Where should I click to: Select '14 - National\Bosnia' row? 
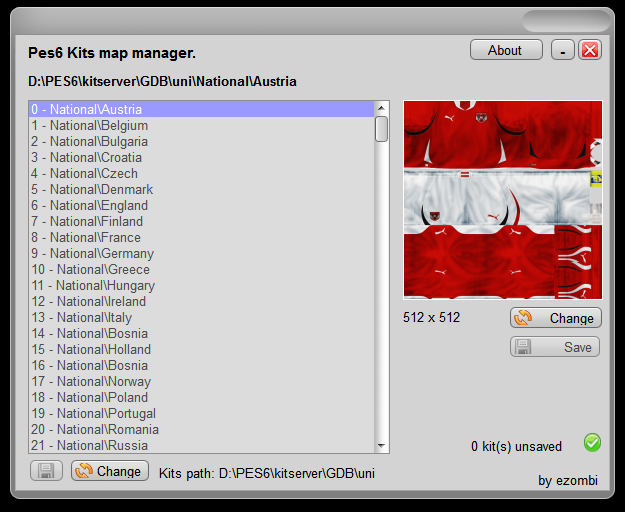coord(202,333)
